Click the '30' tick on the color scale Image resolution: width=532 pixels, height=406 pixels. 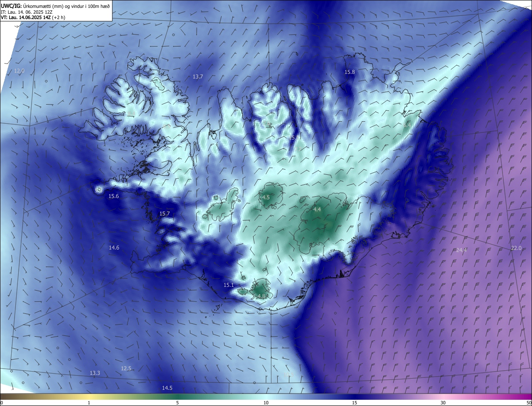pyautogui.click(x=443, y=403)
